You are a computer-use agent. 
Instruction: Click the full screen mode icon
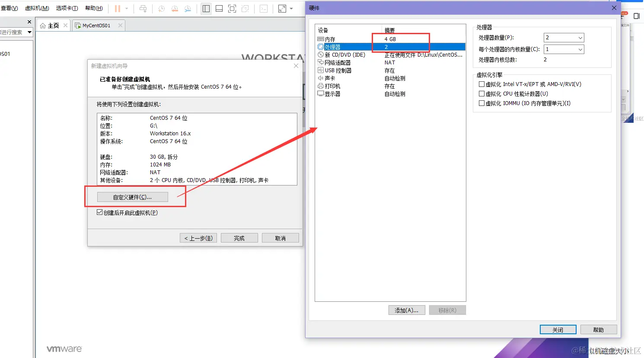point(232,9)
